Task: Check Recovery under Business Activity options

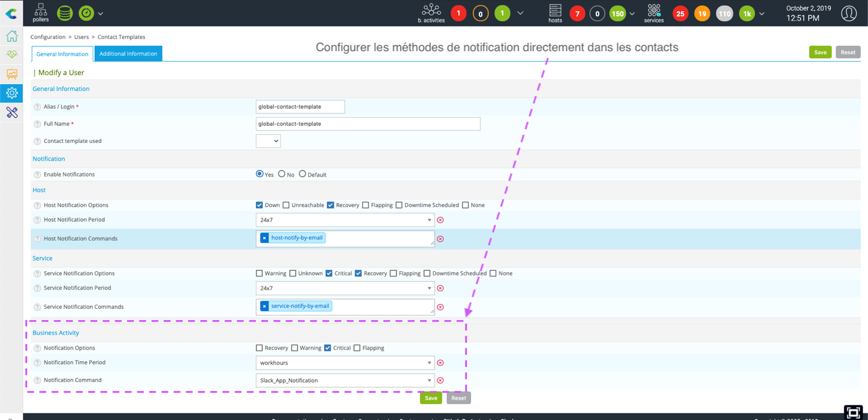Action: pos(259,348)
